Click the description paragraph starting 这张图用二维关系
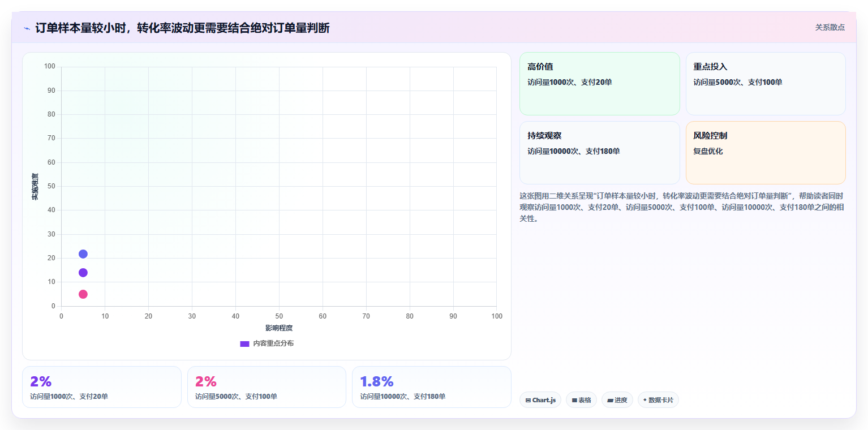The image size is (868, 430). pos(682,207)
